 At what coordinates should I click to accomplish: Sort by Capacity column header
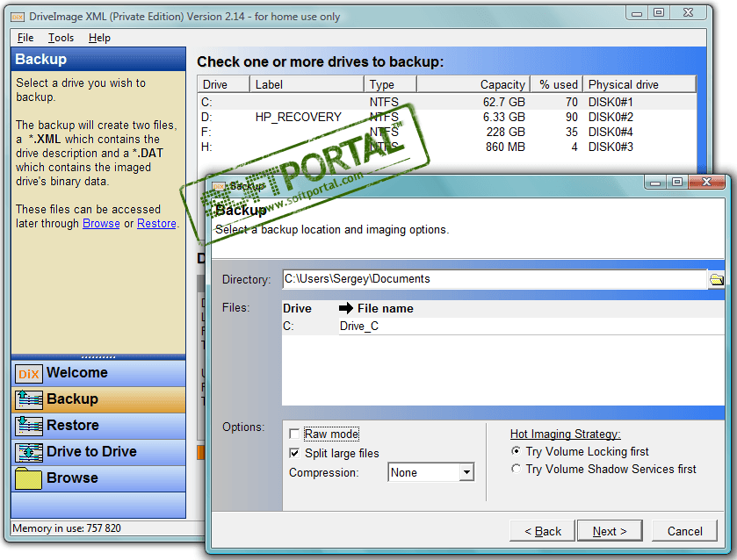473,84
